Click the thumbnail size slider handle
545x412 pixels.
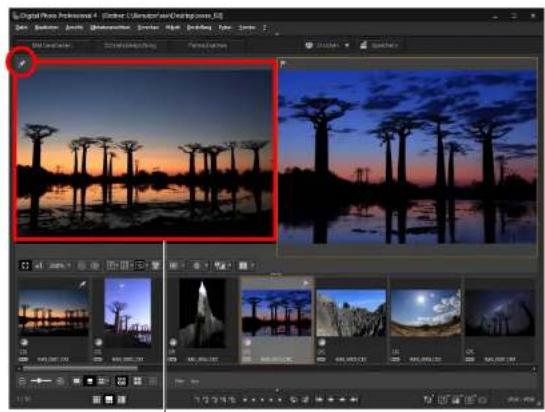(39, 381)
